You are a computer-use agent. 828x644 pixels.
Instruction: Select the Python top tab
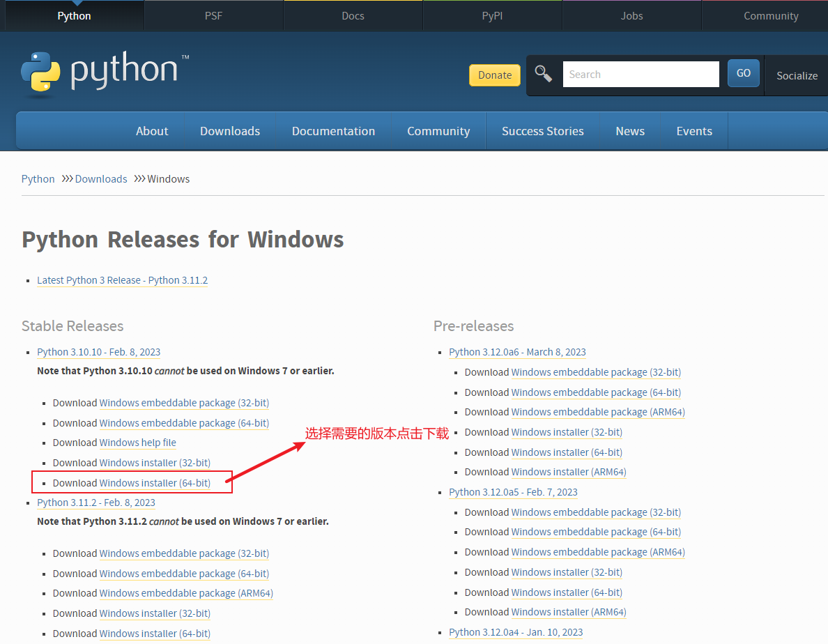point(74,16)
